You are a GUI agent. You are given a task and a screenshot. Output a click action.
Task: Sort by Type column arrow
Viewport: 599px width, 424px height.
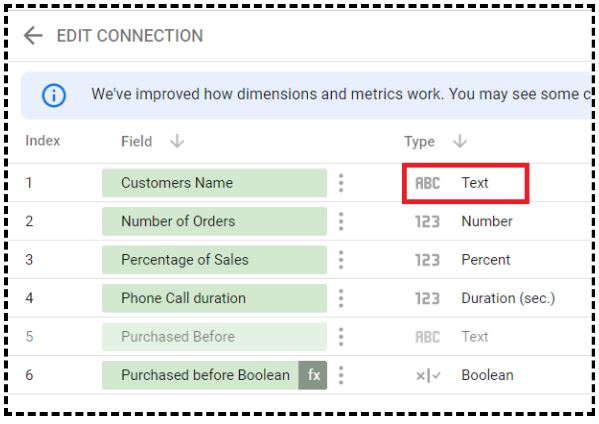point(460,141)
